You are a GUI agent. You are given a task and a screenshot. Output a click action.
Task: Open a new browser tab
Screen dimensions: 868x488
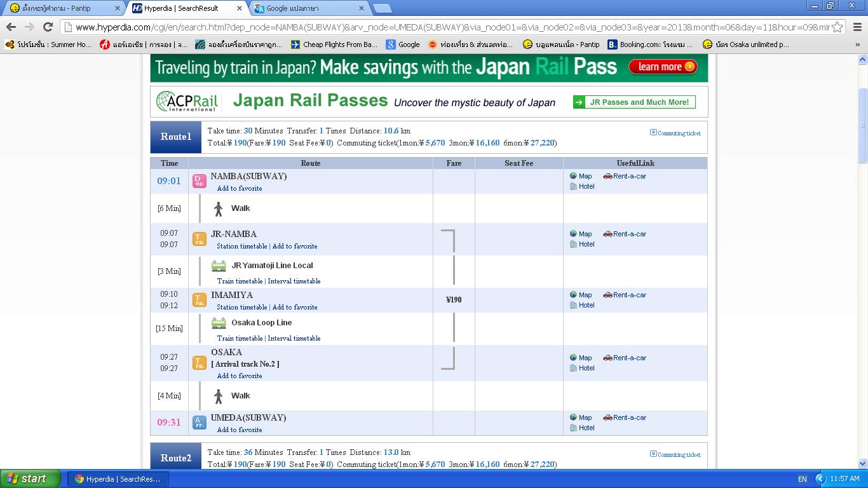point(382,8)
